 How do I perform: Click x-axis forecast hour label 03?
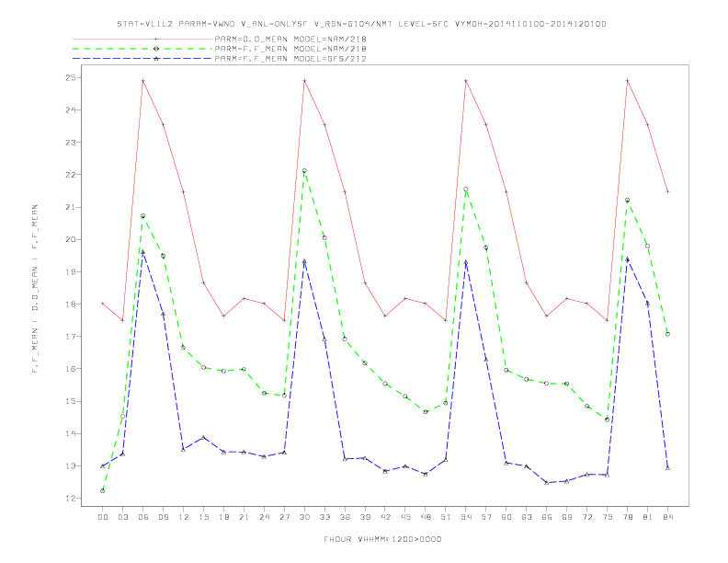coord(122,517)
